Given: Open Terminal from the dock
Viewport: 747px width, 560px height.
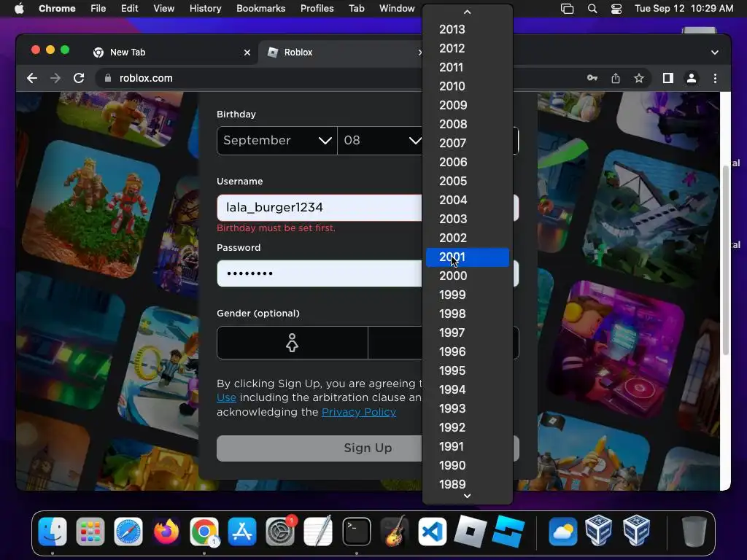Looking at the screenshot, I should (356, 531).
